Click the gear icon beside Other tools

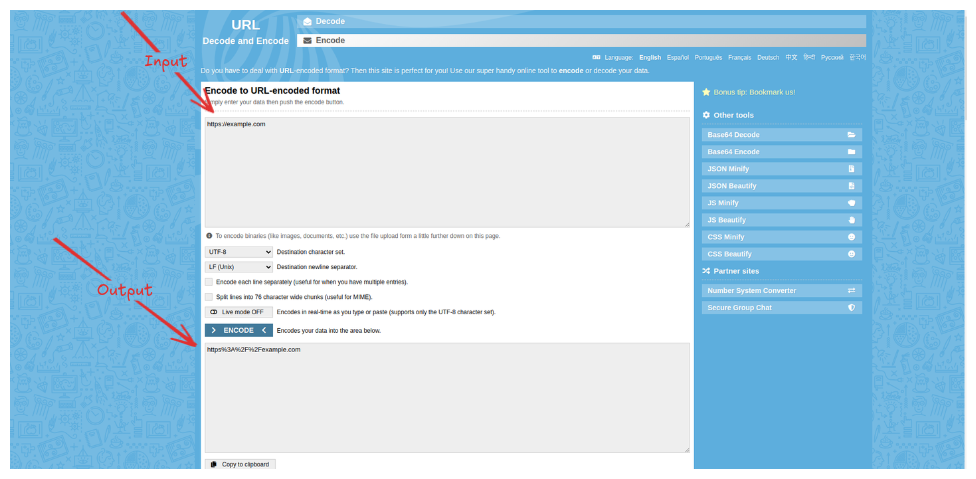706,115
